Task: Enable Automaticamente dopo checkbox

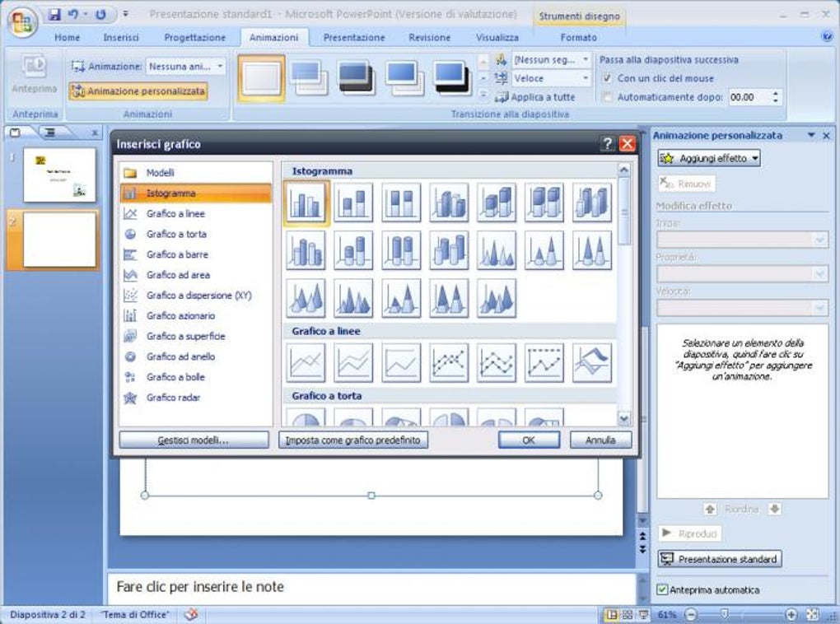Action: click(607, 97)
